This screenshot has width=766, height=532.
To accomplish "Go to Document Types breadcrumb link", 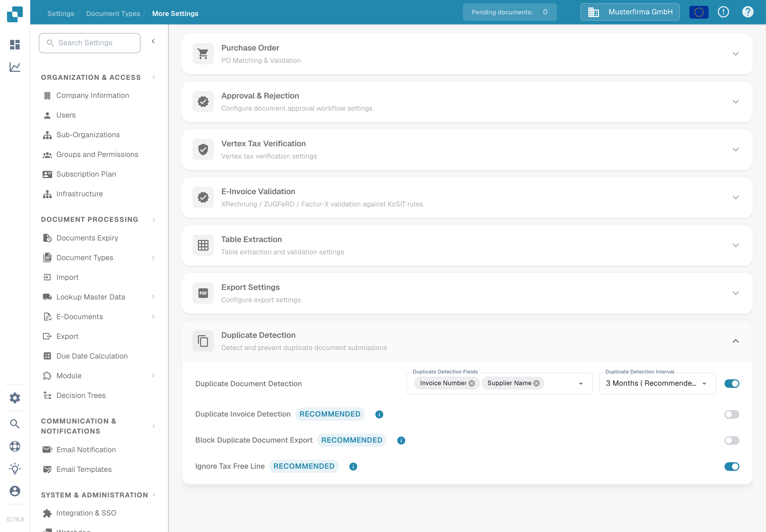I will [x=113, y=13].
